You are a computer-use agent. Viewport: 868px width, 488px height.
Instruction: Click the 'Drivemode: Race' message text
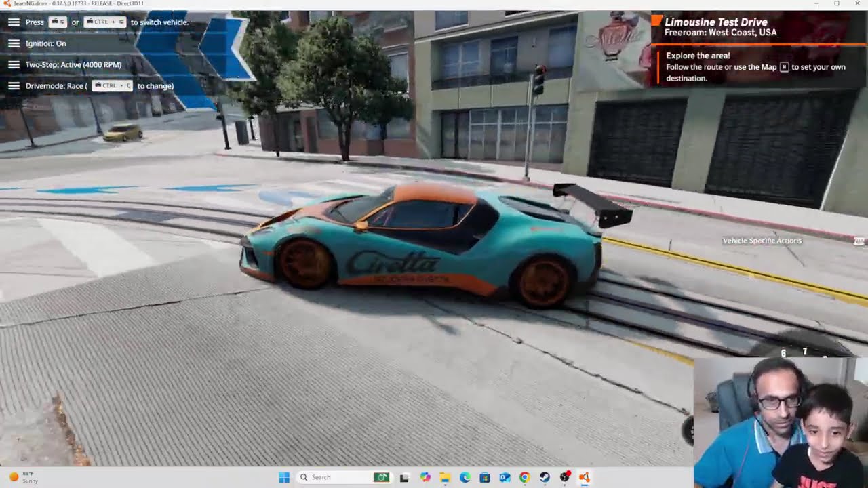pyautogui.click(x=56, y=86)
